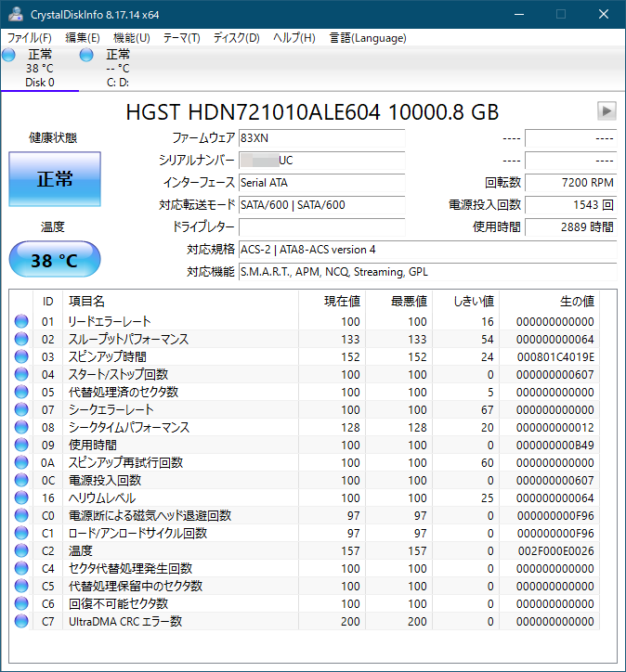Select the C: D: disk tab
The image size is (626, 672).
118,69
